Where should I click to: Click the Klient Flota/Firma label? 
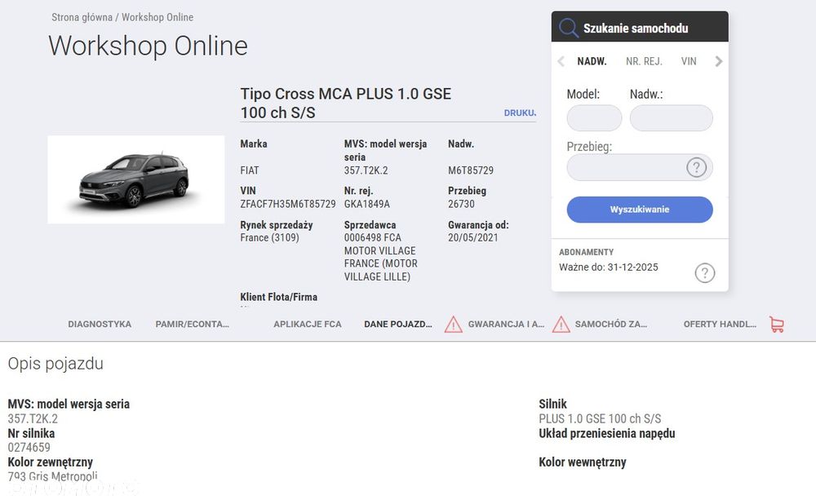(278, 297)
